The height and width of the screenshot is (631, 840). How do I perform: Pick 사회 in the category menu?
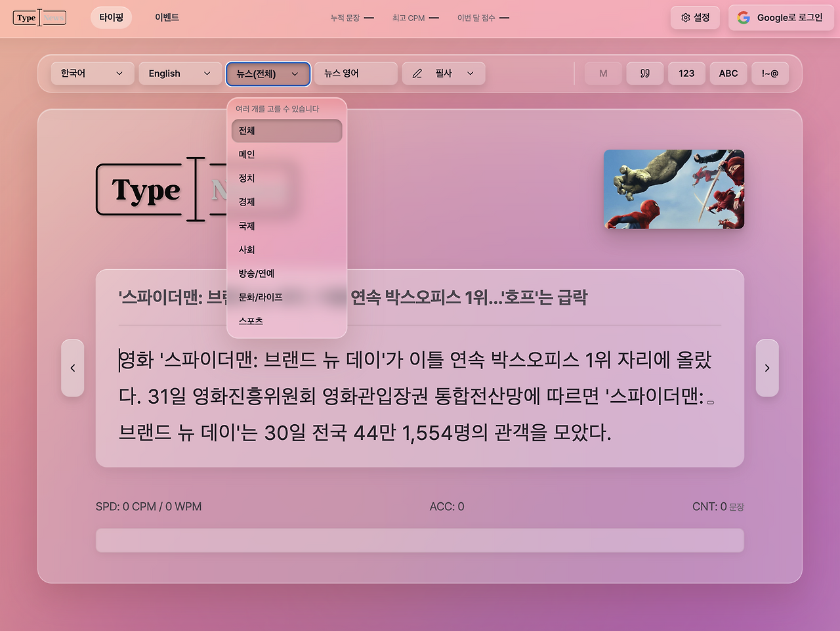tap(287, 250)
